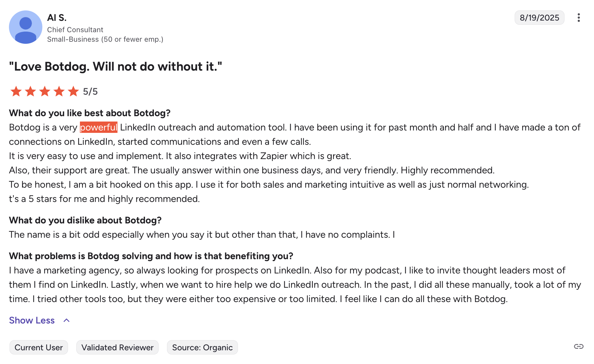Click the third rating star
The height and width of the screenshot is (364, 594).
click(45, 91)
